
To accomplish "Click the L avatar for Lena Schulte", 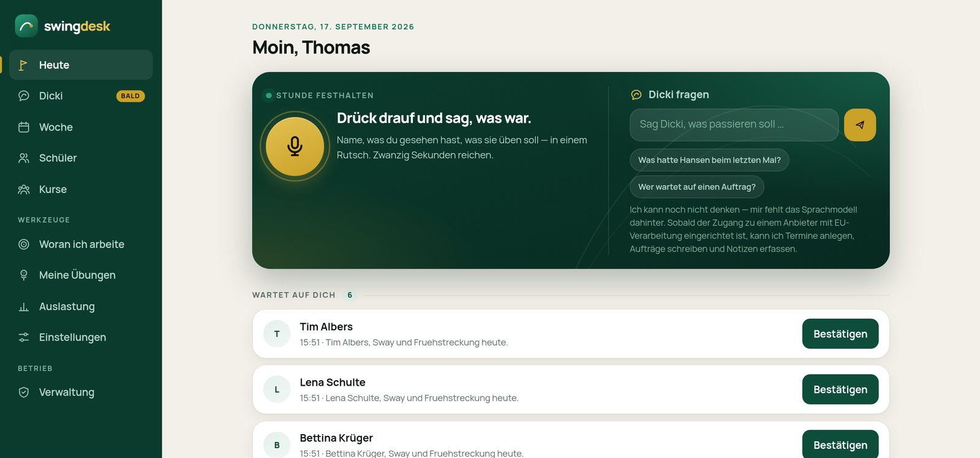I will point(277,390).
